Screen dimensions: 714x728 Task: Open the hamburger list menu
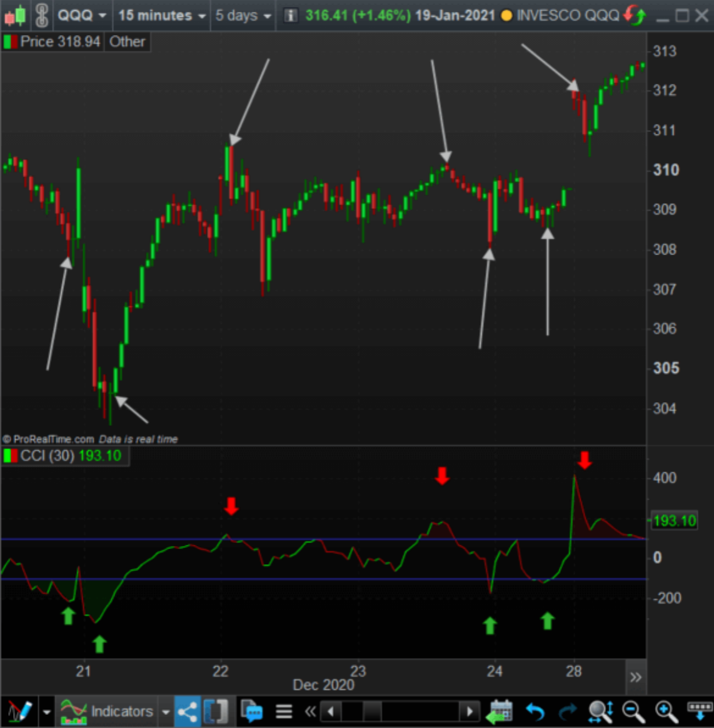(x=284, y=711)
